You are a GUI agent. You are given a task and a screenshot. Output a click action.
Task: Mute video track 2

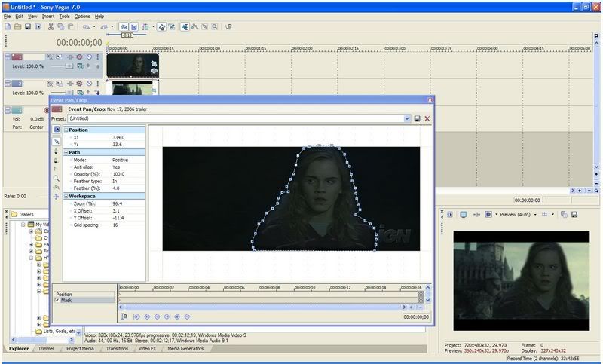[89, 84]
